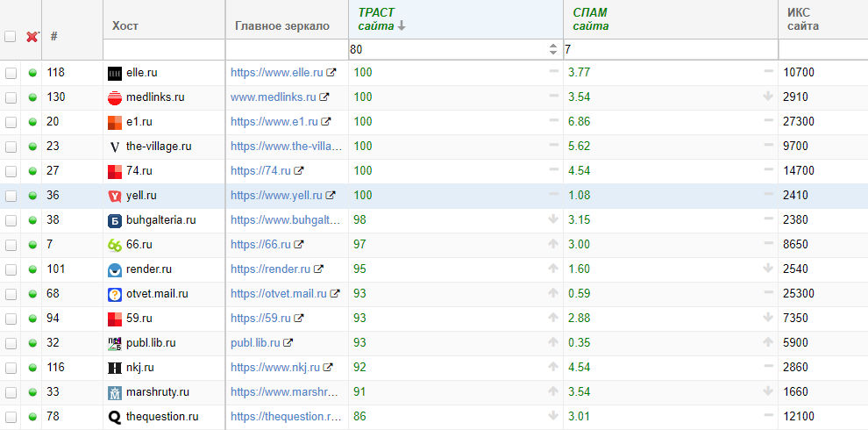868x430 pixels.
Task: Select the host name marshruty.ru
Action: click(x=158, y=391)
